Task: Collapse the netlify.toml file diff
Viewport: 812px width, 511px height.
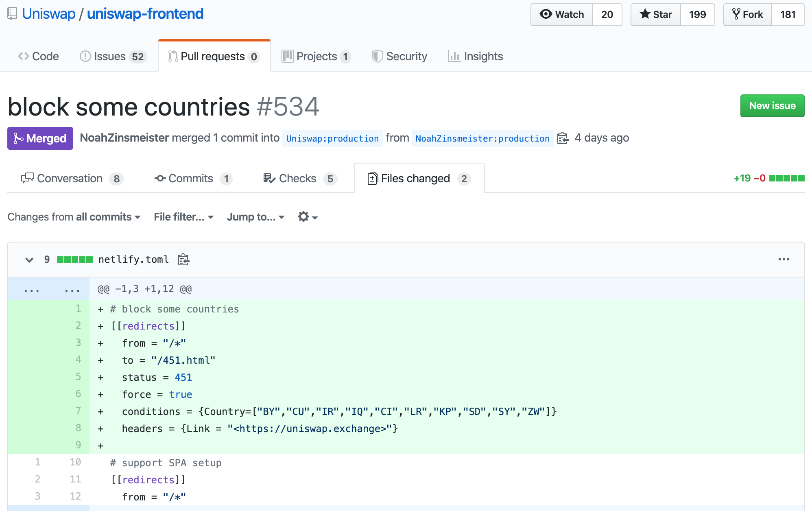Action: (29, 260)
